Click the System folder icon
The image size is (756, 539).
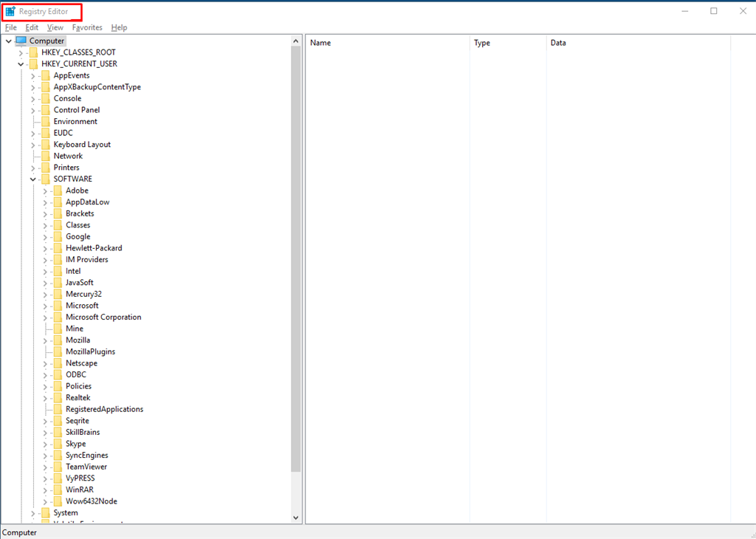point(45,513)
